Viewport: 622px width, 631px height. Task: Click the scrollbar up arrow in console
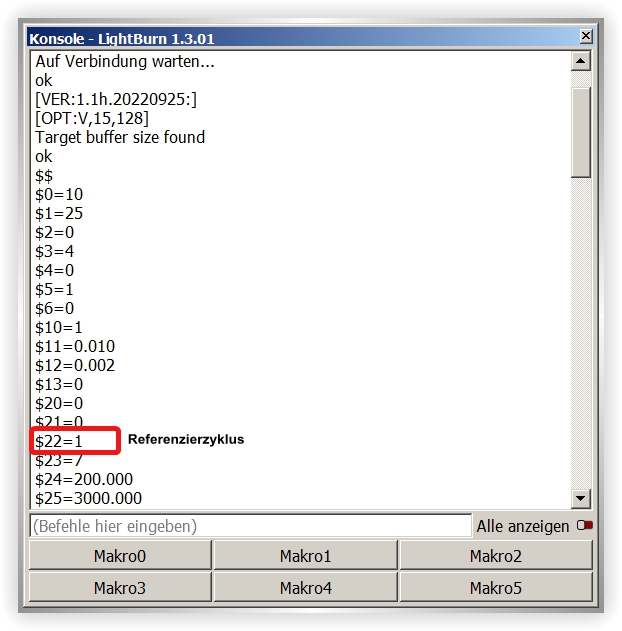click(580, 61)
